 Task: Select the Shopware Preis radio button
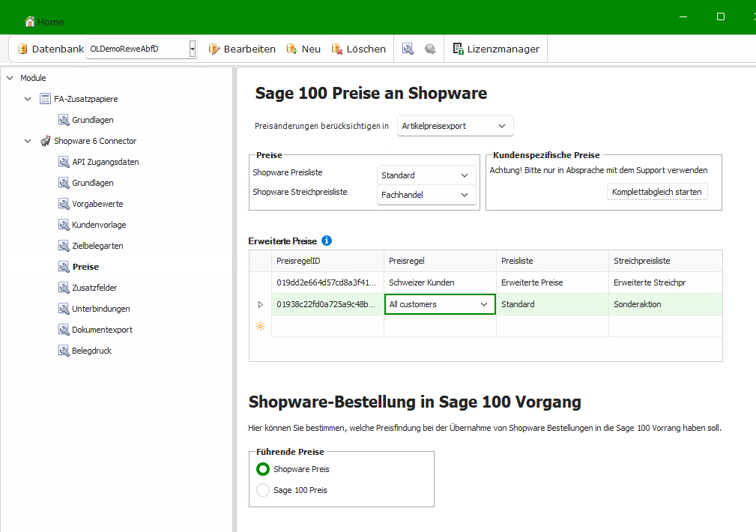[x=263, y=469]
